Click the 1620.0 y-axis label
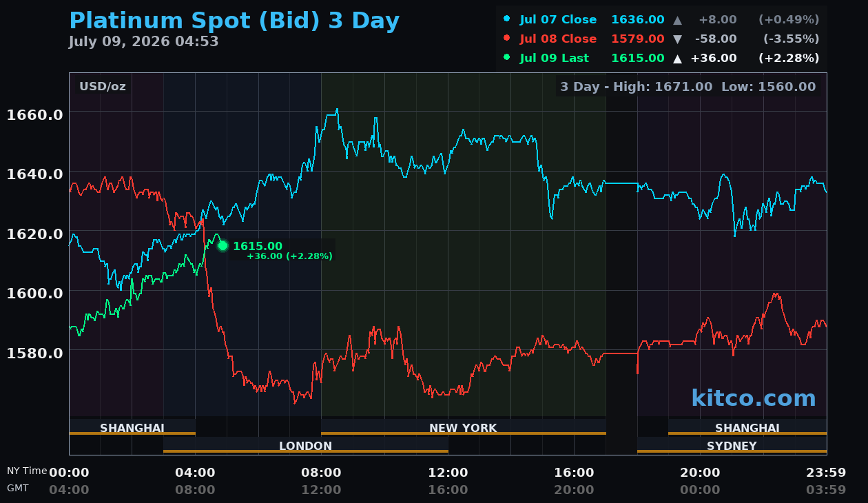Screen dimensions: 868x503 (34, 234)
